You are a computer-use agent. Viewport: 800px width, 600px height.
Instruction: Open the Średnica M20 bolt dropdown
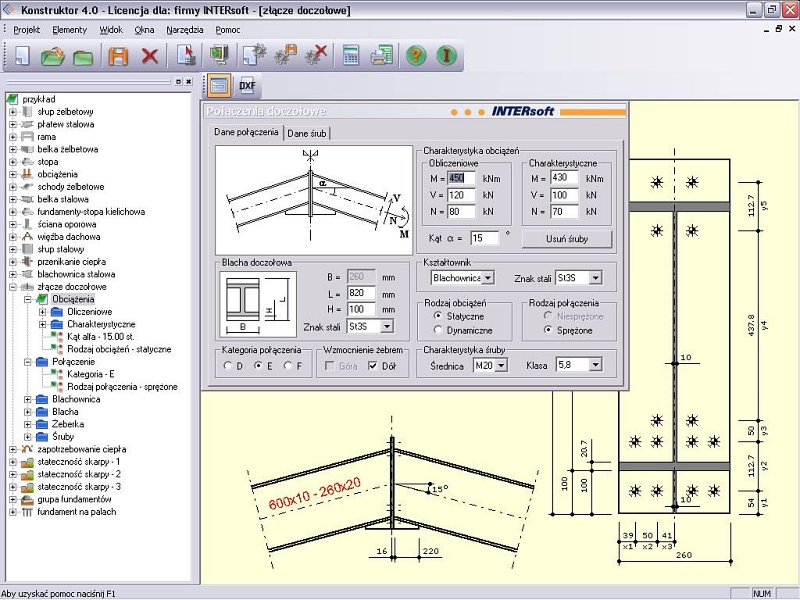[x=501, y=365]
